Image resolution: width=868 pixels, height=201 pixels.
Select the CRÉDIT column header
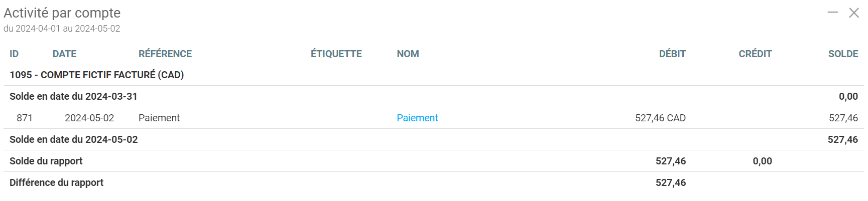click(x=755, y=54)
